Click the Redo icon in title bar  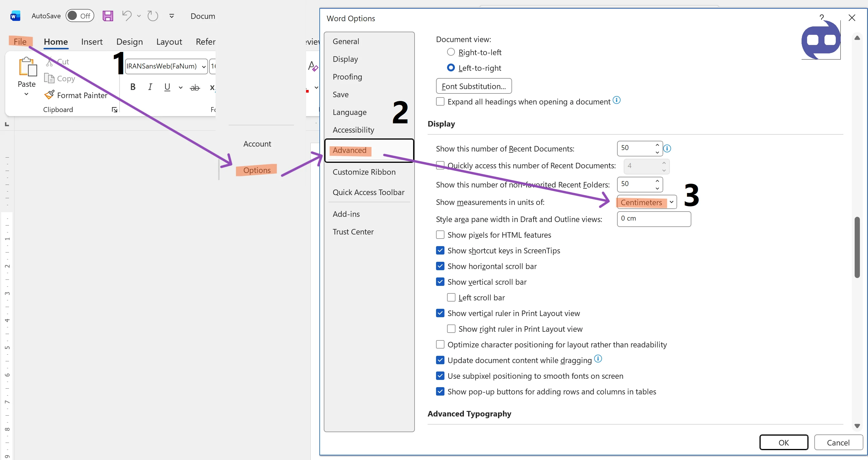pyautogui.click(x=153, y=16)
